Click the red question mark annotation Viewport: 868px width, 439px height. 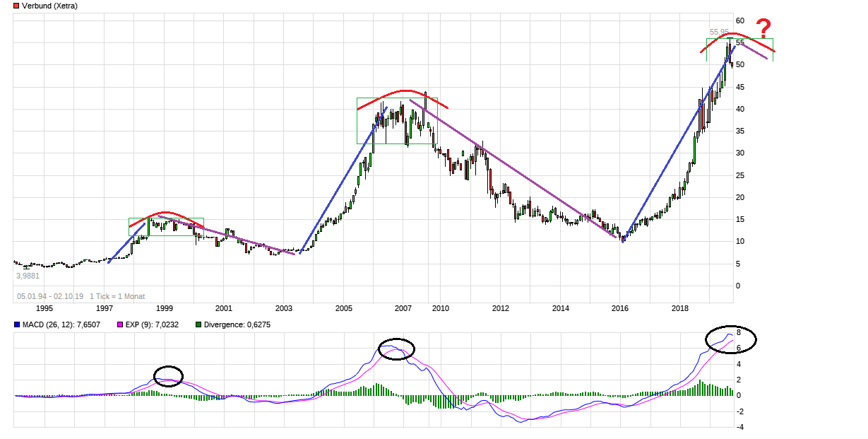[763, 30]
